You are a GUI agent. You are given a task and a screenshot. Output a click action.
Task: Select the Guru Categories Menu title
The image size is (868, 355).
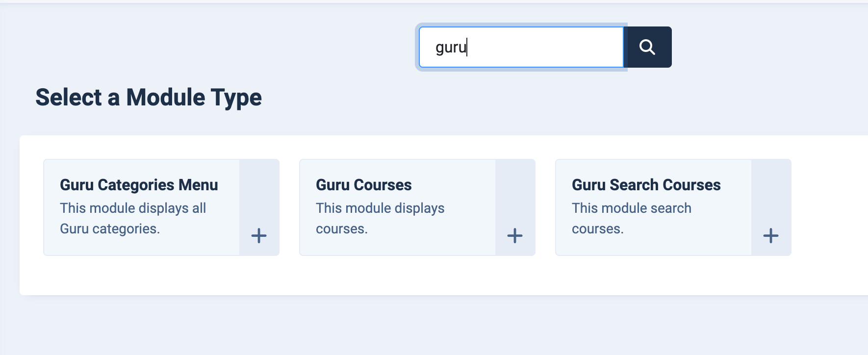pyautogui.click(x=139, y=185)
